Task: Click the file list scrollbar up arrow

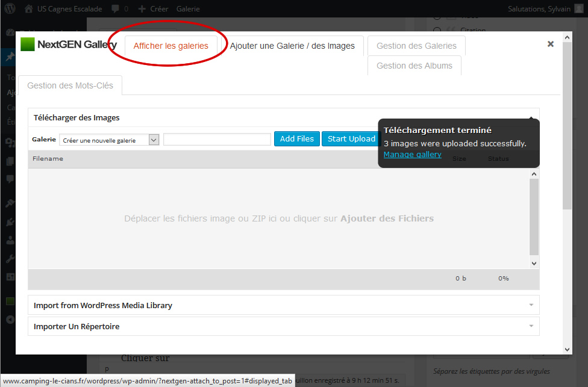Action: (x=534, y=174)
